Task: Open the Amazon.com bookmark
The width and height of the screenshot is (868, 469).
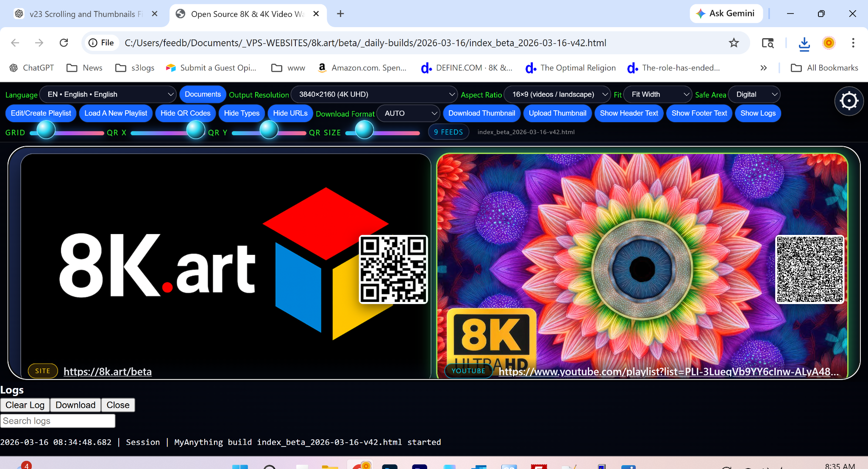Action: pyautogui.click(x=362, y=68)
